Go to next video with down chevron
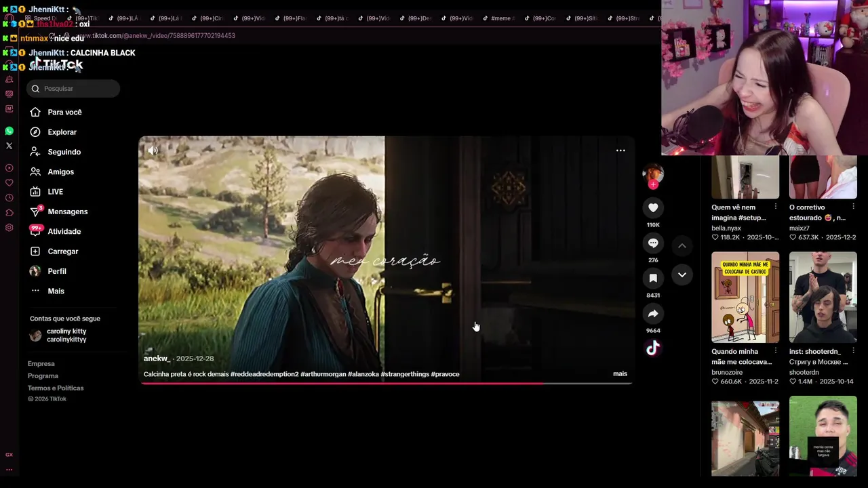 (x=682, y=274)
